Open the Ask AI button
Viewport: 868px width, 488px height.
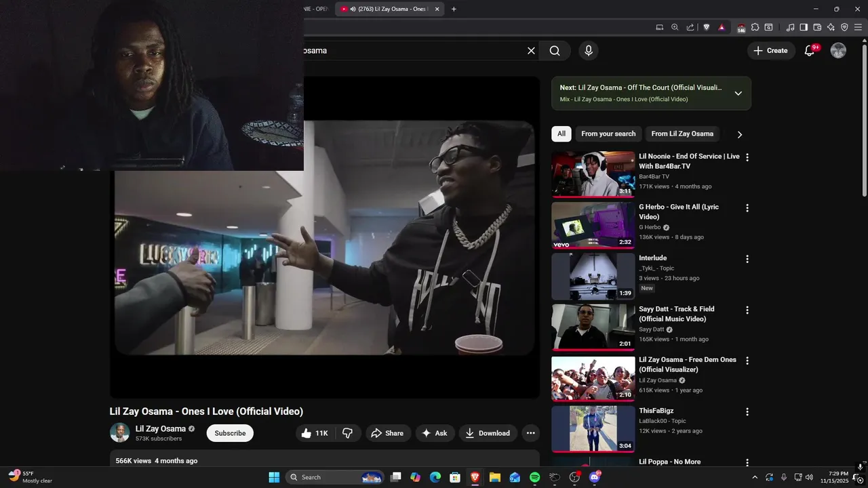[x=435, y=433]
